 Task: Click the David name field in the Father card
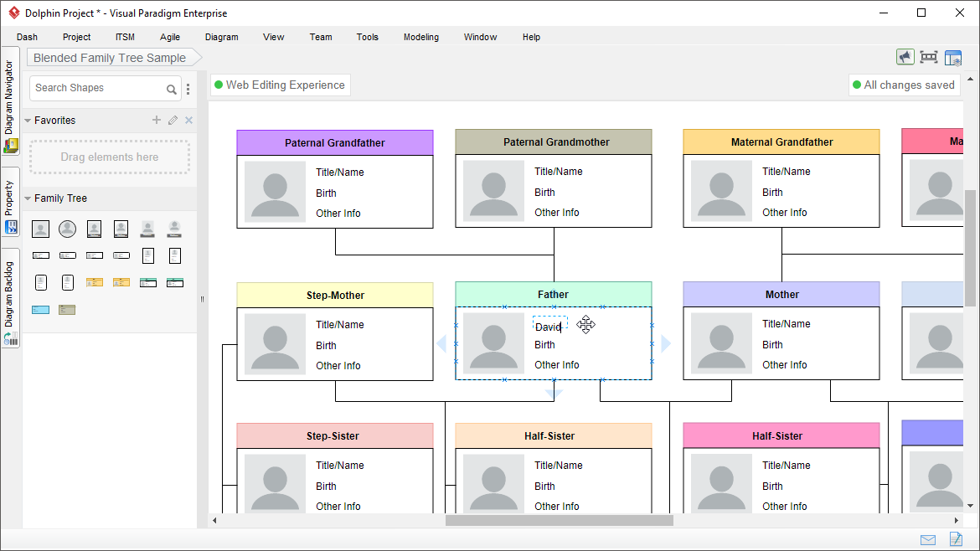549,327
